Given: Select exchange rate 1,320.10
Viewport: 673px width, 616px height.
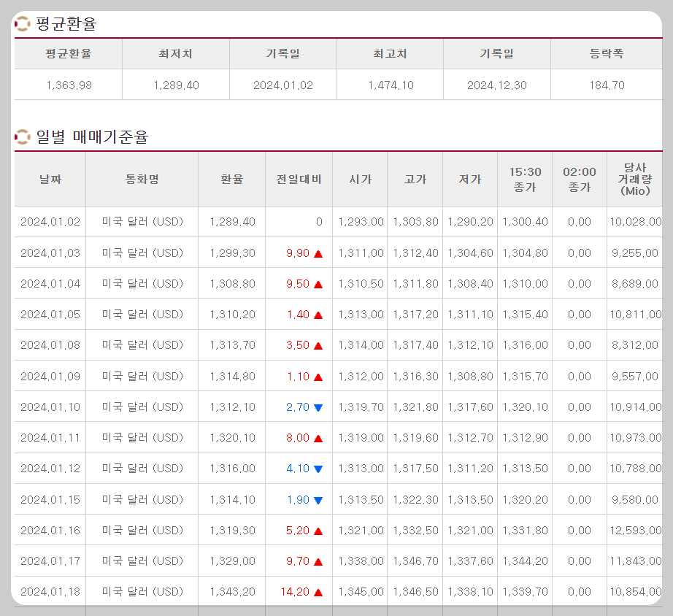Looking at the screenshot, I should coord(232,437).
